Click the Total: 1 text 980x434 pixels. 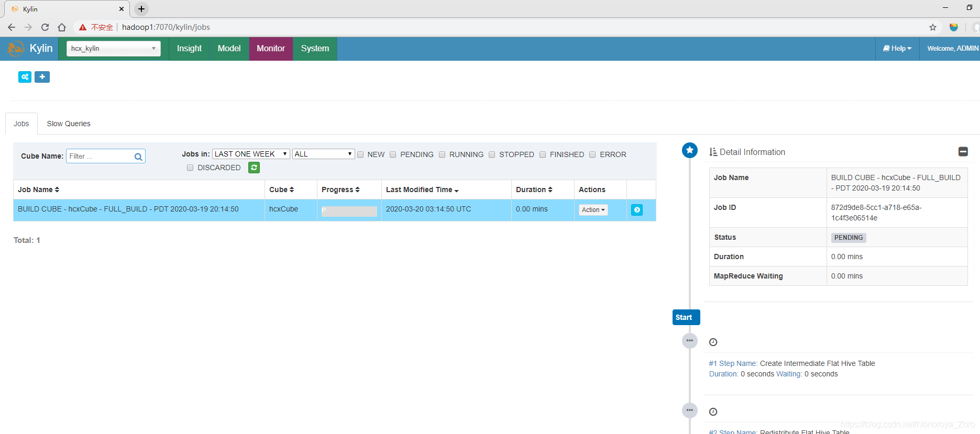[x=27, y=240]
